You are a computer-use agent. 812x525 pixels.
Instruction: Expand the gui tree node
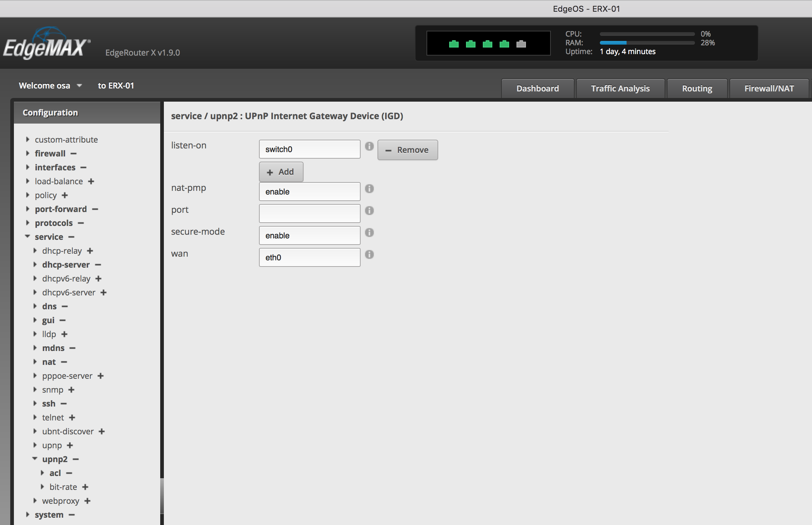(35, 320)
